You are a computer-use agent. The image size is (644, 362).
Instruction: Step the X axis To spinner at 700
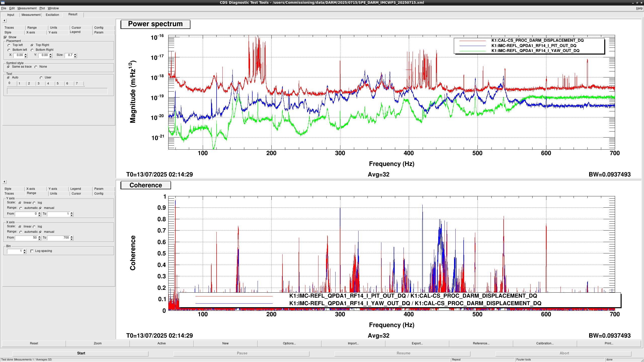click(x=72, y=238)
